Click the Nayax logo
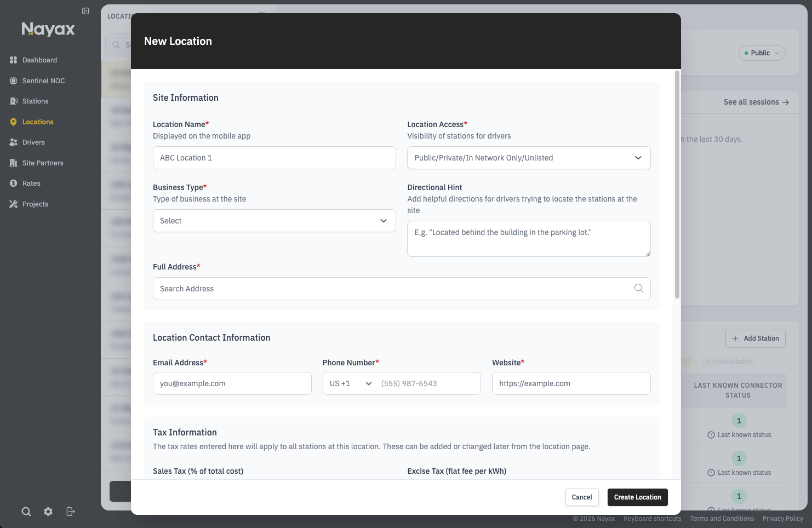This screenshot has width=812, height=528. (x=48, y=29)
